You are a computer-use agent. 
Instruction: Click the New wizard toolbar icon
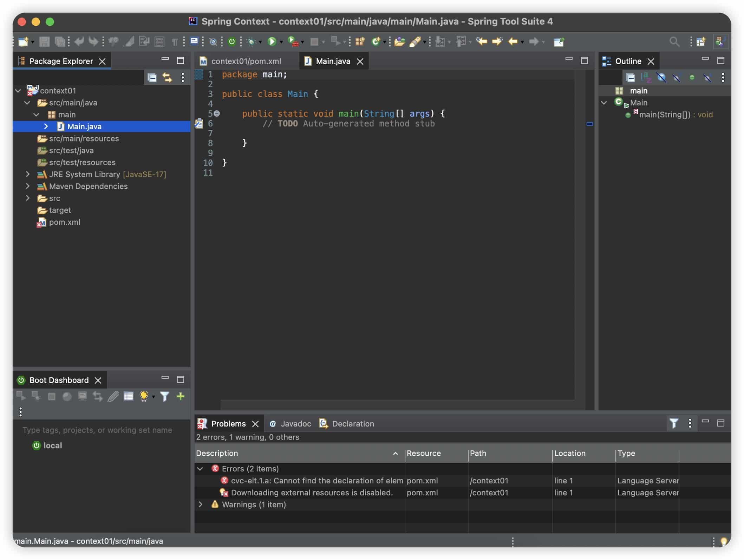pyautogui.click(x=23, y=42)
